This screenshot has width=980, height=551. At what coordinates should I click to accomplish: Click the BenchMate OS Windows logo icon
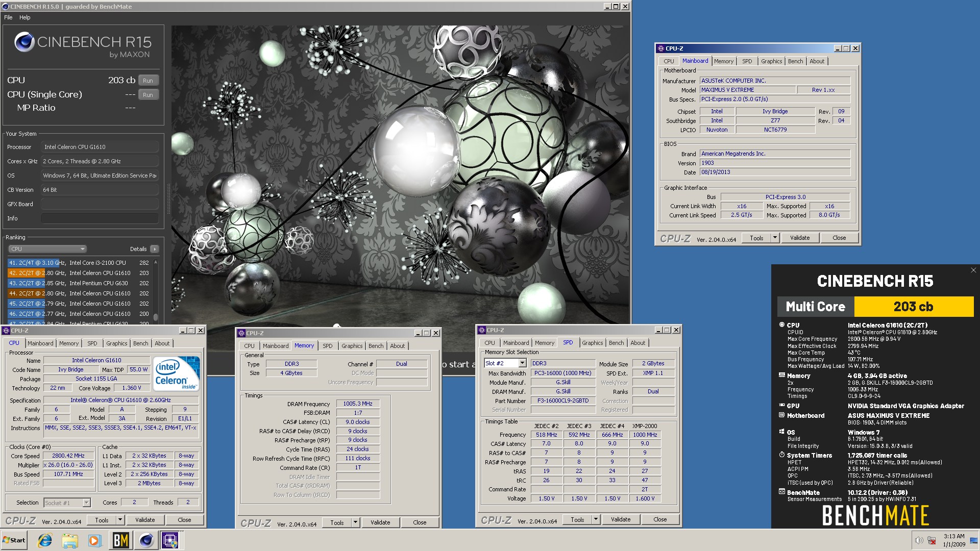[x=781, y=432]
